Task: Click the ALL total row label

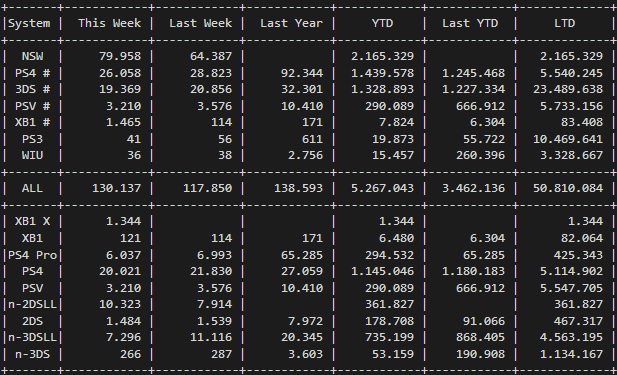Action: [x=32, y=188]
